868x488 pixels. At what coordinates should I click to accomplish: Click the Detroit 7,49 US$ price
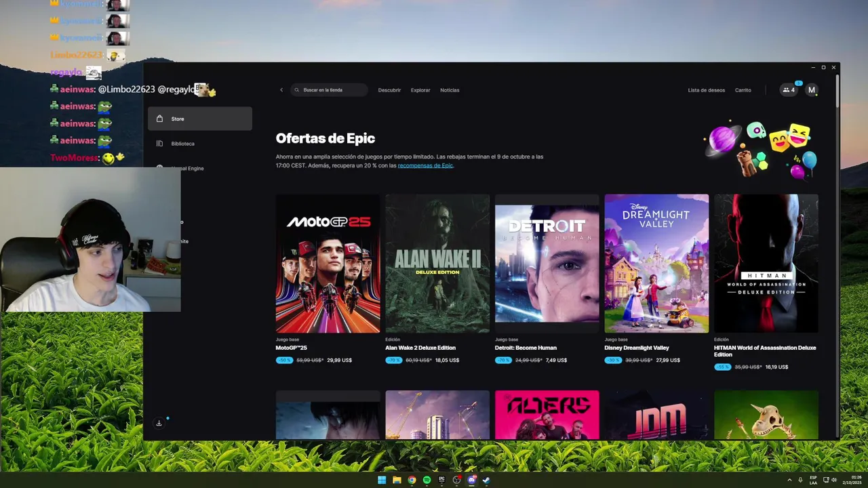click(x=556, y=361)
